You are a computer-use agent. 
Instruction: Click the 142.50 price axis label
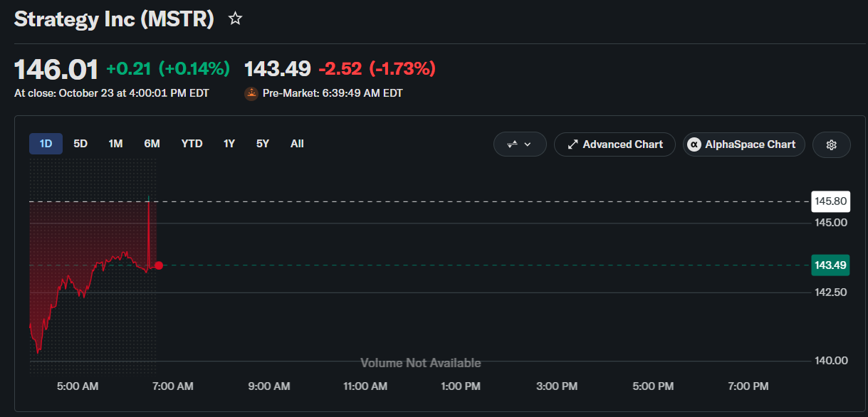[x=831, y=292]
